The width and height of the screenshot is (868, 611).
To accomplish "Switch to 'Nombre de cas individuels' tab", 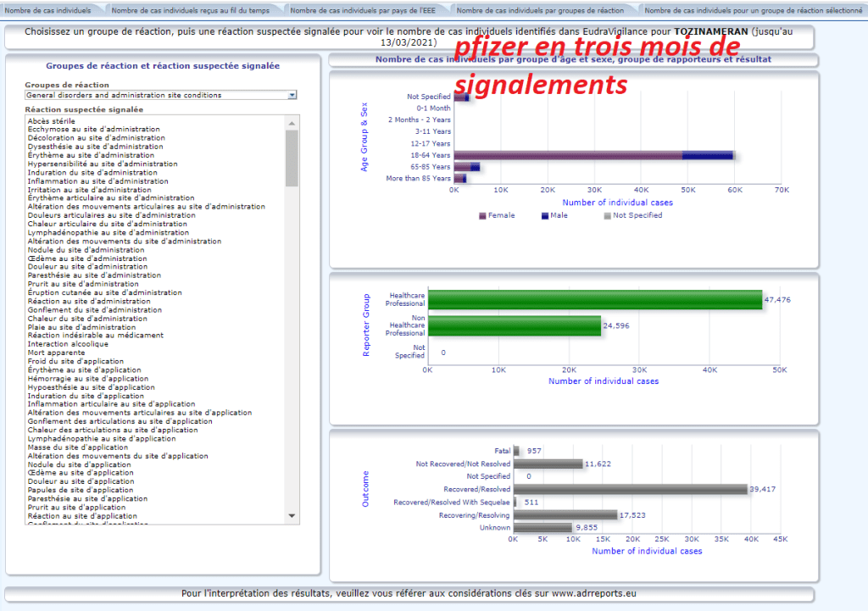I will [x=48, y=10].
